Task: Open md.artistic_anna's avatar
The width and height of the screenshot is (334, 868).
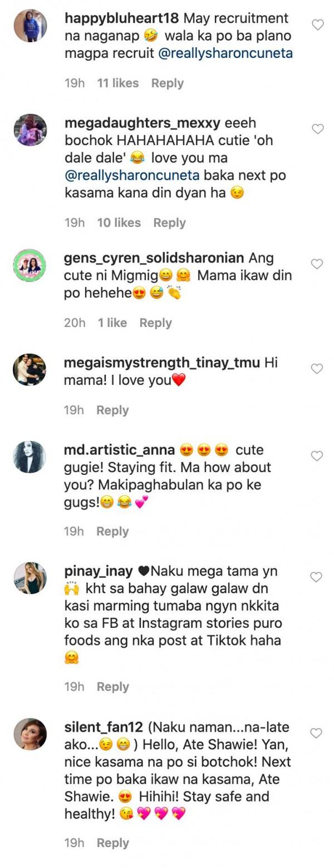Action: [30, 457]
